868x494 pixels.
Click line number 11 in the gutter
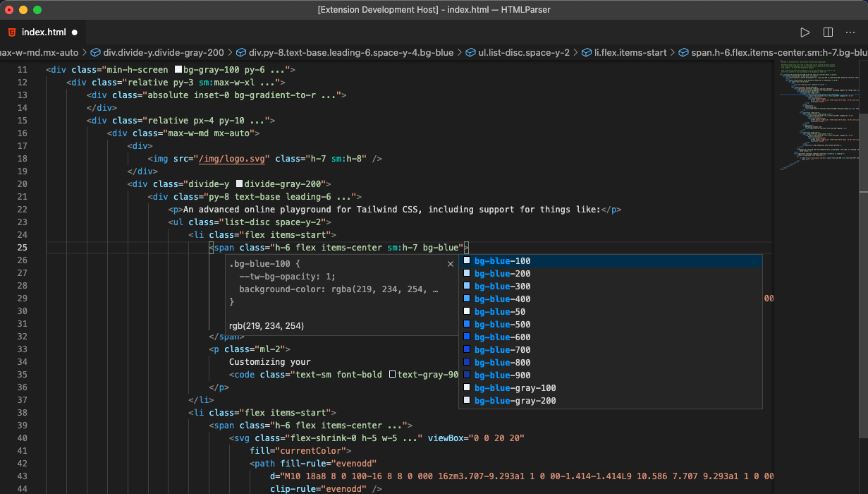pyautogui.click(x=23, y=70)
